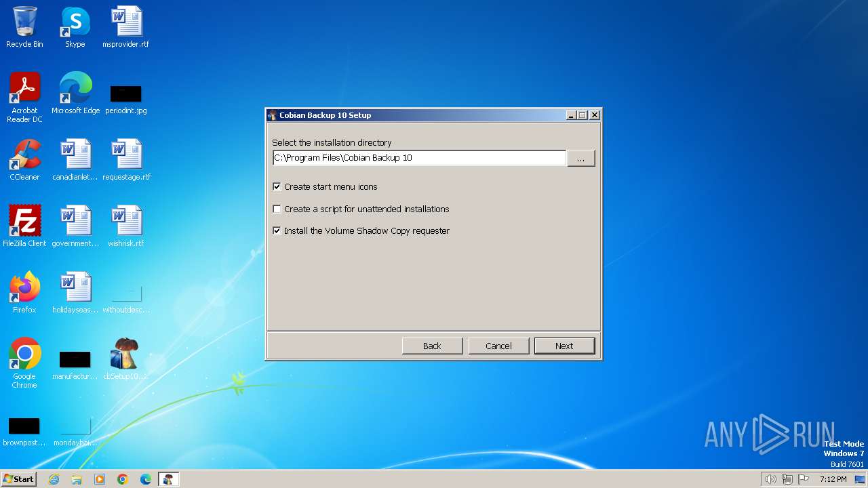The height and width of the screenshot is (488, 868).
Task: Click the installation directory path field
Action: (x=419, y=158)
